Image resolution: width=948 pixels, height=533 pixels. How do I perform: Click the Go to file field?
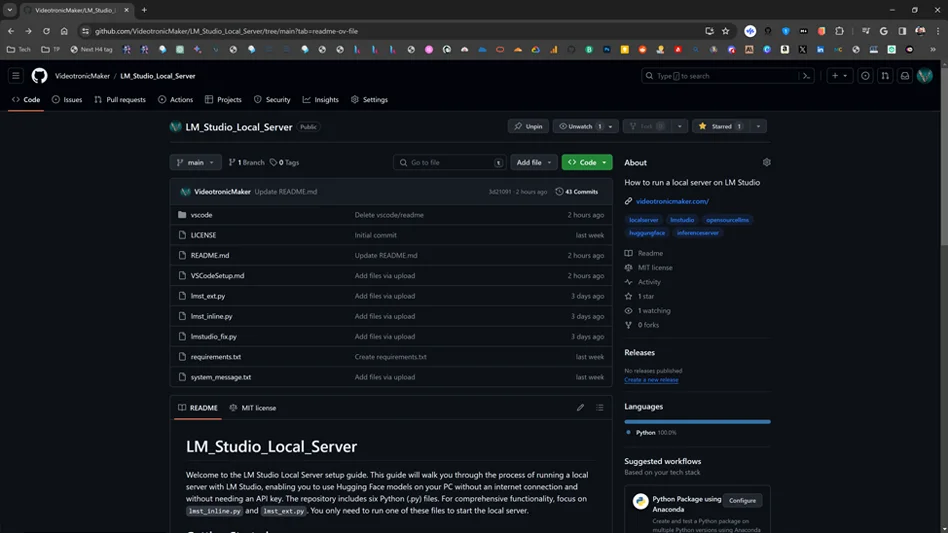pos(449,162)
